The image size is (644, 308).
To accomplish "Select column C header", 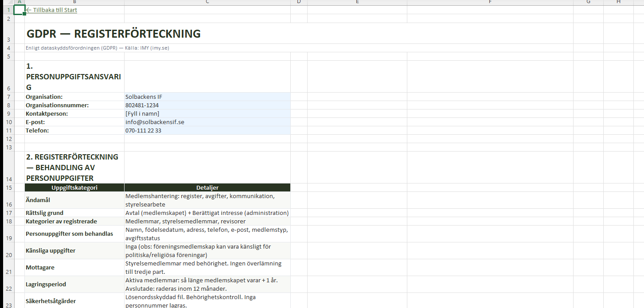I will point(207,2).
